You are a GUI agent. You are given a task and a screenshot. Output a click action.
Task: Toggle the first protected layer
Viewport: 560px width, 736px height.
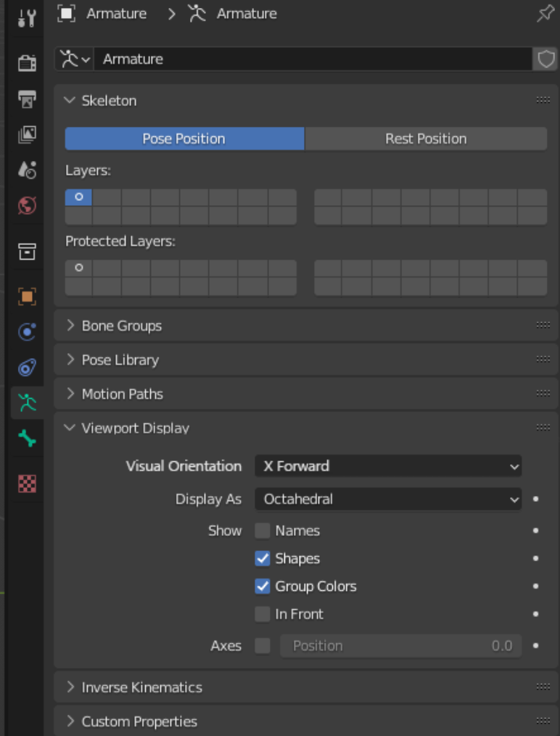78,268
